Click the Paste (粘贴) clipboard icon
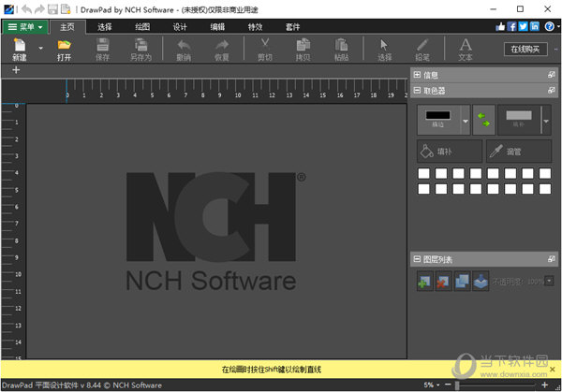 [341, 45]
